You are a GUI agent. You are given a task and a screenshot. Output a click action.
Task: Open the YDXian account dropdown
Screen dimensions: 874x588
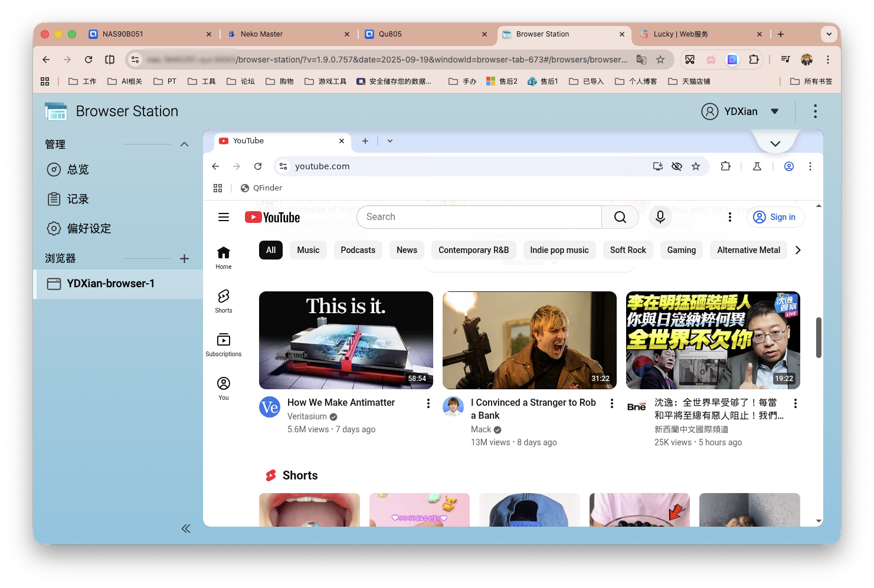pyautogui.click(x=775, y=111)
